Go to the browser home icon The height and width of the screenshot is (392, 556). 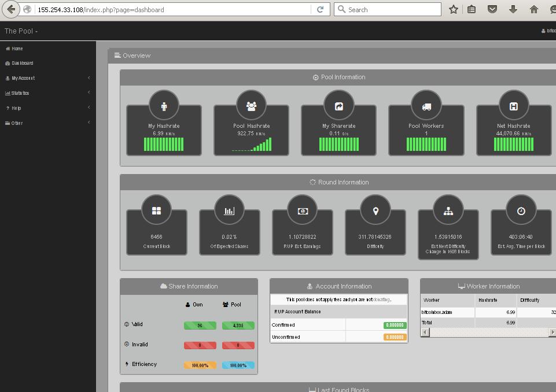533,10
